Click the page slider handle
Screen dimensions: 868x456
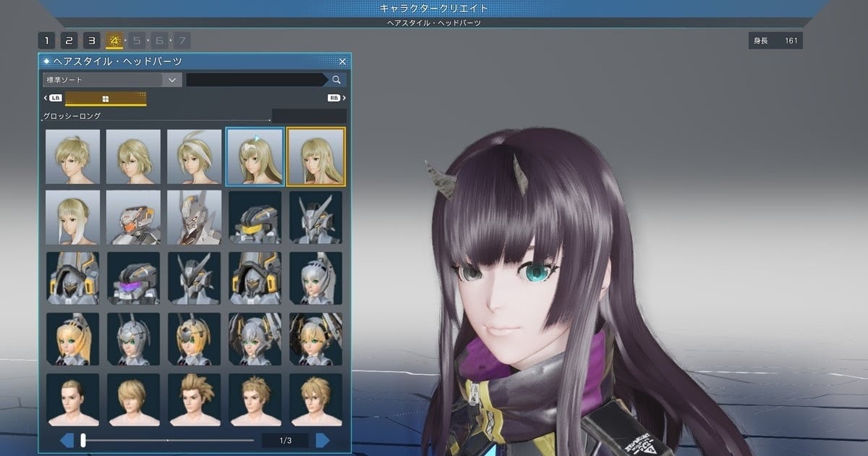[x=83, y=440]
